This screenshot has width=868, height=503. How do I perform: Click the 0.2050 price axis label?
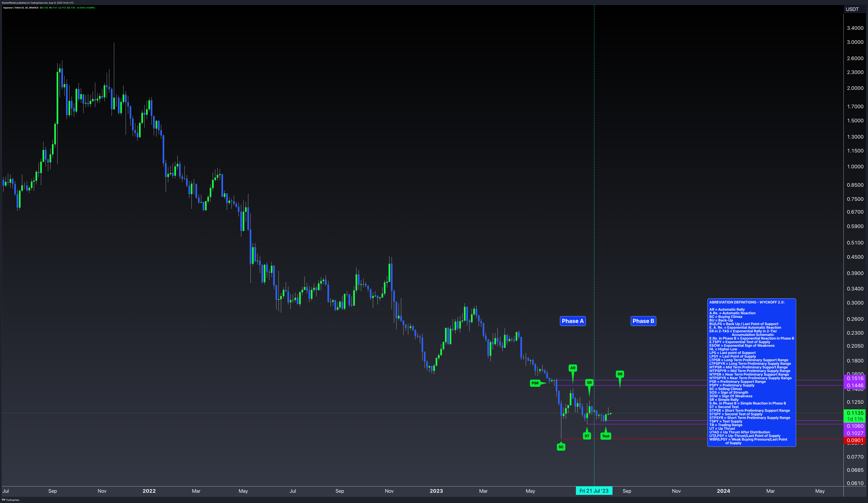[x=855, y=346]
